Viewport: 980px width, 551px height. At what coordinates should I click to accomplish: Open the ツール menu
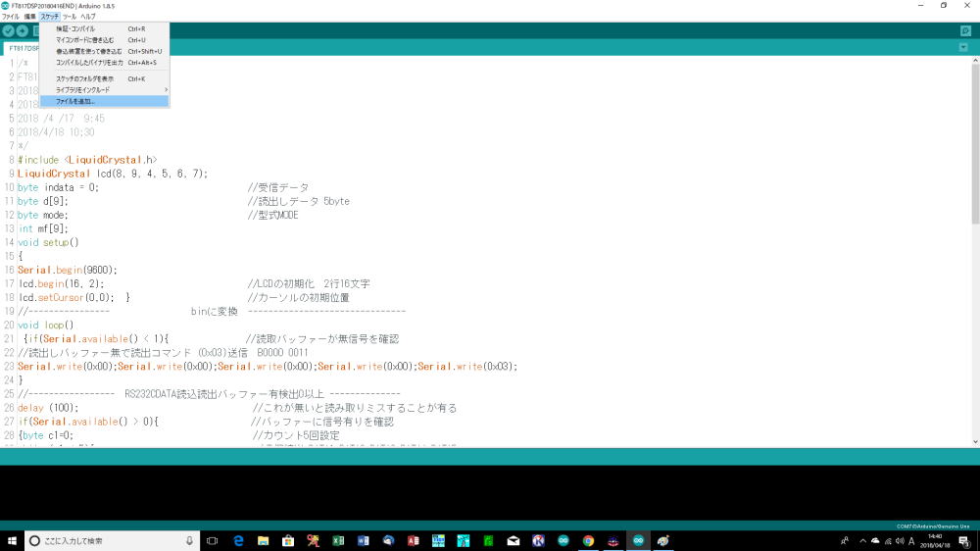[x=70, y=17]
